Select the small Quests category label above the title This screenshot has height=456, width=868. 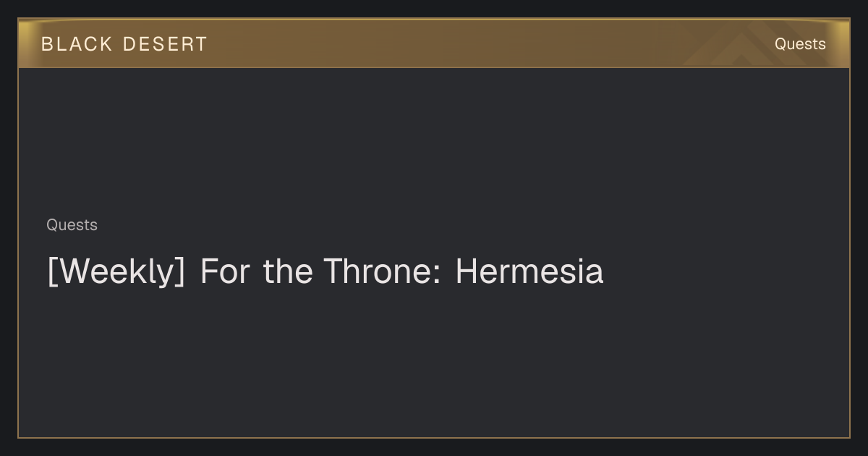[x=72, y=225]
